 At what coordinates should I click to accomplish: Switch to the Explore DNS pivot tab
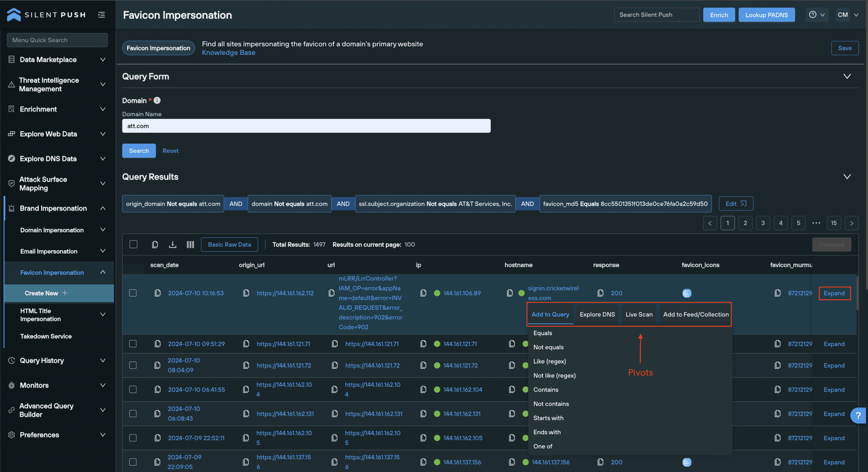coord(597,314)
